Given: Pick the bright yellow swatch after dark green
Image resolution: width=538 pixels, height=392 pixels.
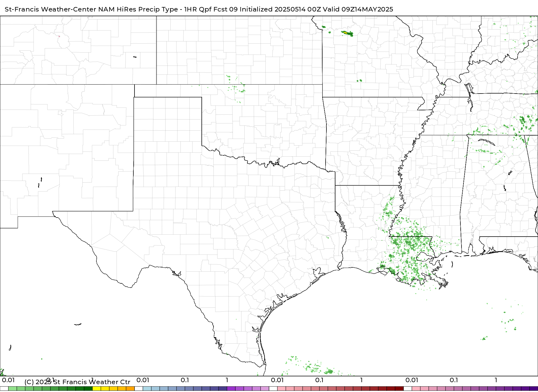Looking at the screenshot, I should [x=97, y=389].
